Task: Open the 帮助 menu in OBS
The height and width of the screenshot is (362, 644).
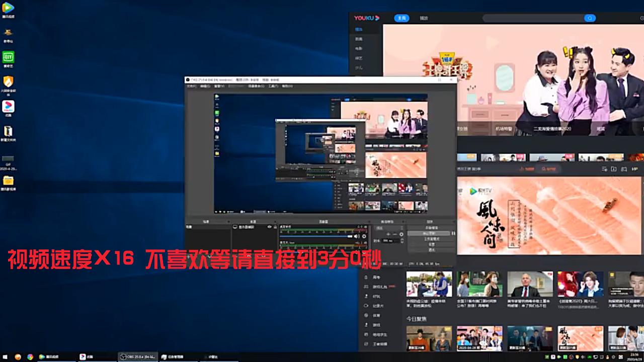Action: (287, 86)
